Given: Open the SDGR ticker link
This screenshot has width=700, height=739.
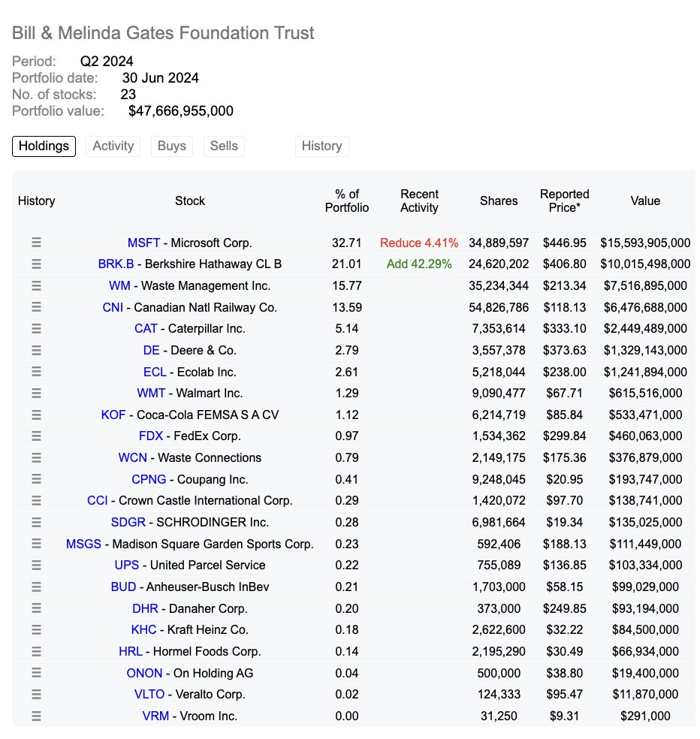Looking at the screenshot, I should coord(128,522).
